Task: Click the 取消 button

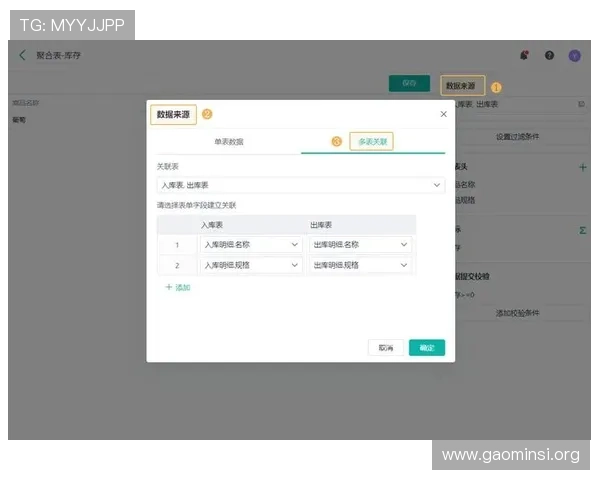Action: pos(386,348)
